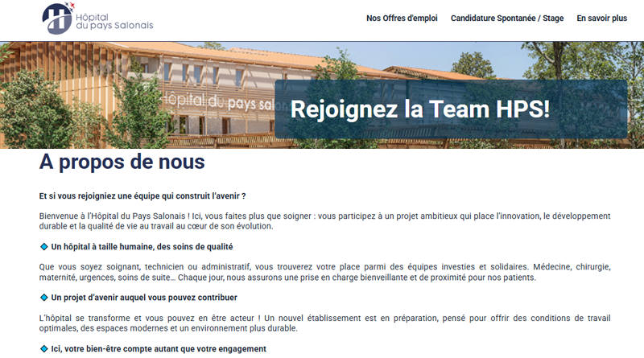
Task: Click the trees at the banner's left edge
Action: point(20,97)
